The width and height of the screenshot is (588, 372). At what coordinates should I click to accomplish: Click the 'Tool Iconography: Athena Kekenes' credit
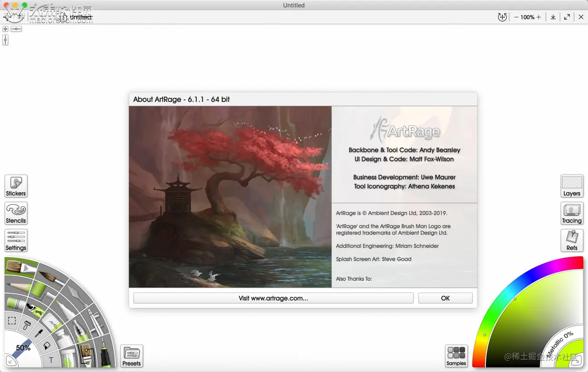404,186
